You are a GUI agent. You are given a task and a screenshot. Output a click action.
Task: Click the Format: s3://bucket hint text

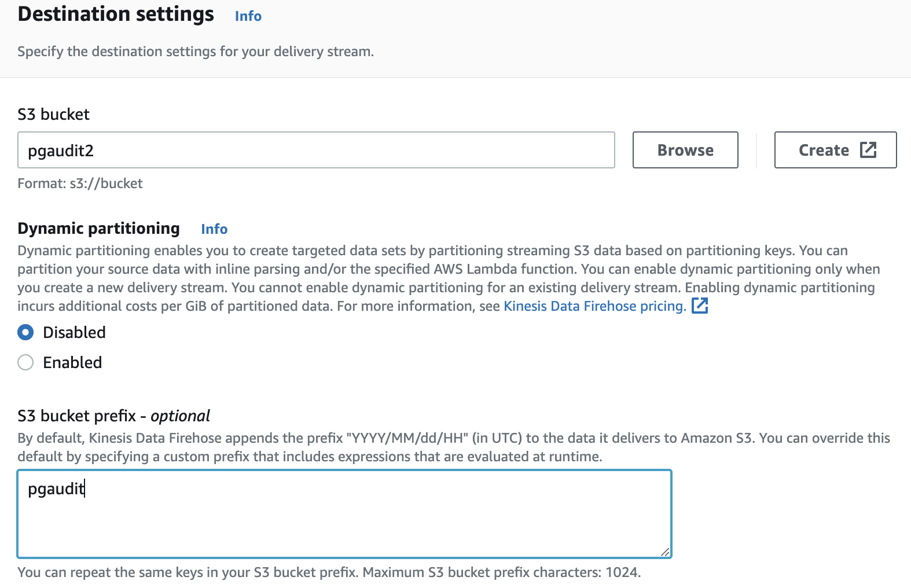point(80,183)
